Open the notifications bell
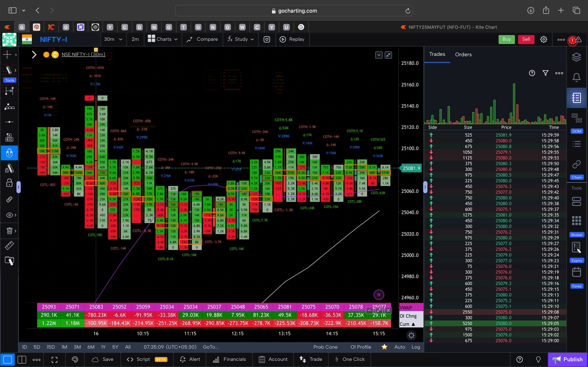Image resolution: width=588 pixels, height=367 pixels. (x=577, y=77)
